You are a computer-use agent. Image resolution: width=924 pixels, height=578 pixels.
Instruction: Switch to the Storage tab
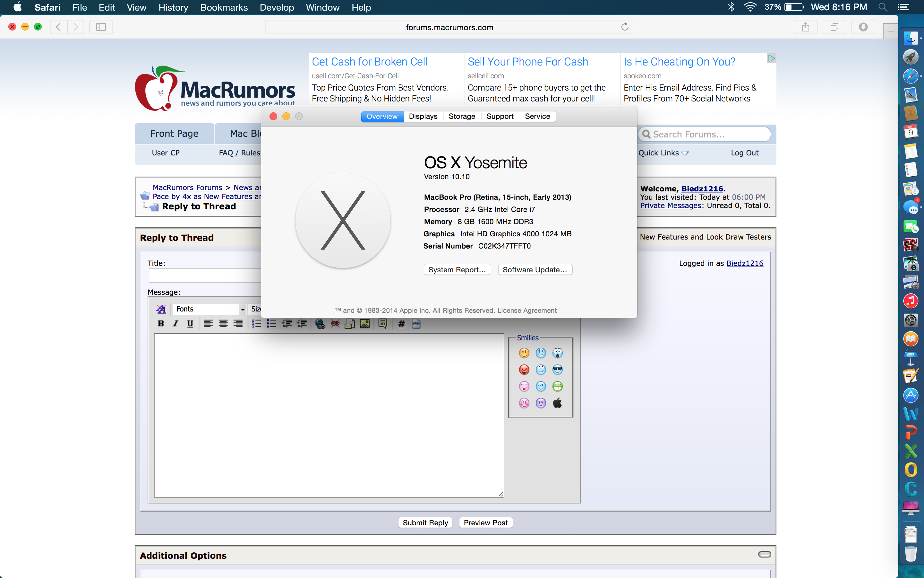pyautogui.click(x=462, y=116)
